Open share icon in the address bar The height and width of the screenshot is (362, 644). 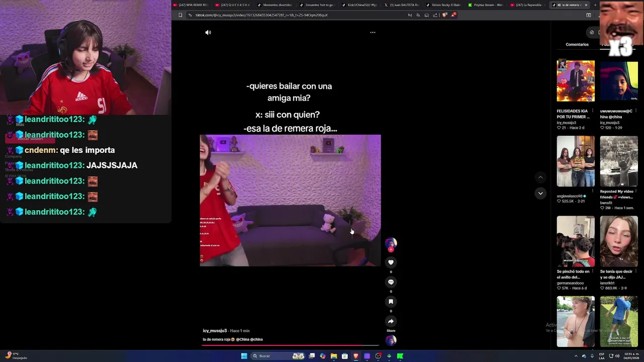(435, 15)
